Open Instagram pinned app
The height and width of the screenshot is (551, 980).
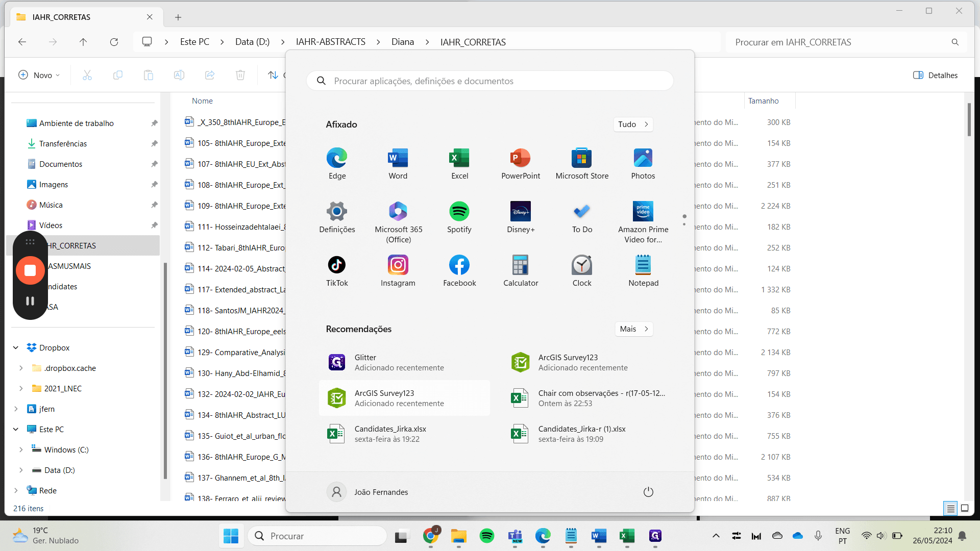(x=398, y=271)
